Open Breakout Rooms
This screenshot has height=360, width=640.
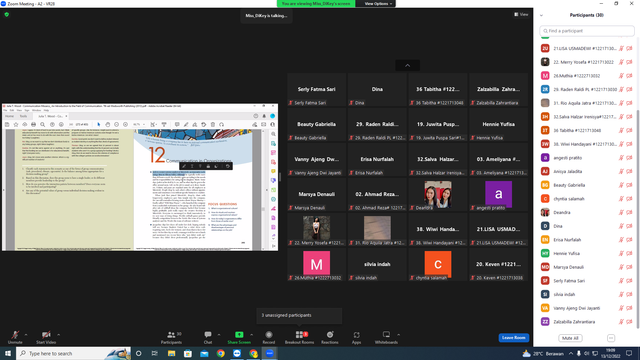click(x=300, y=337)
